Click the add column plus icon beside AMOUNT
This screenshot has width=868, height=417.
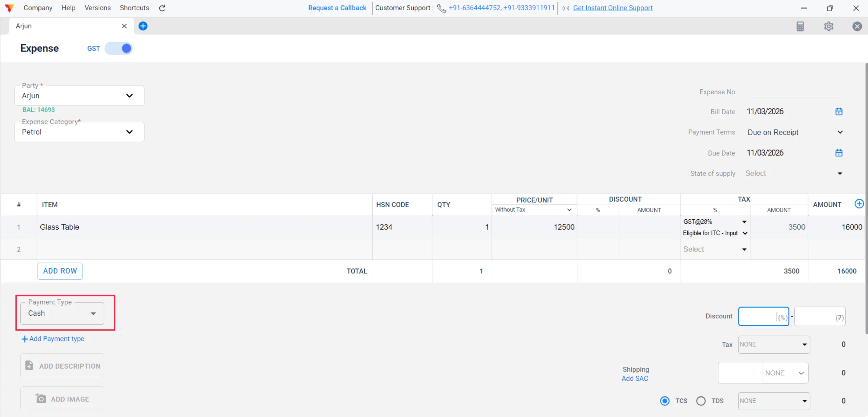pyautogui.click(x=859, y=204)
